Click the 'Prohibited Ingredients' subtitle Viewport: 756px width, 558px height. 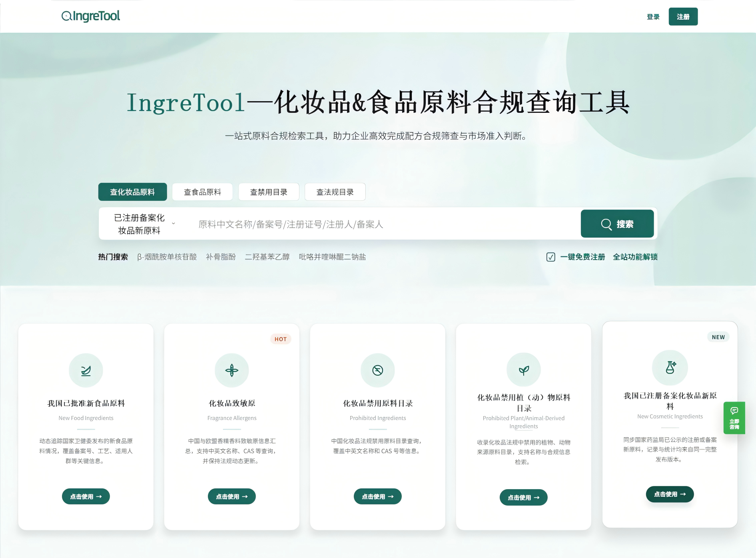tap(378, 418)
